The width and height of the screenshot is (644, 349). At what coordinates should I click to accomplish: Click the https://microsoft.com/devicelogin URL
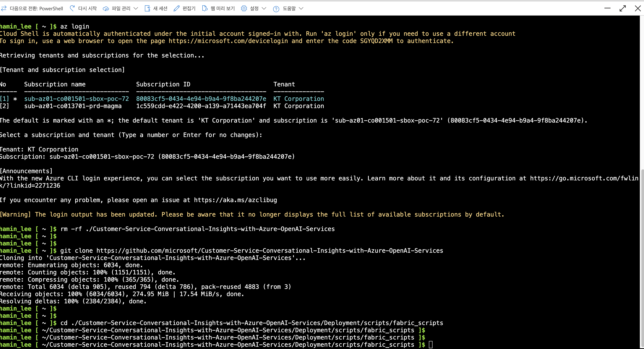pos(228,41)
